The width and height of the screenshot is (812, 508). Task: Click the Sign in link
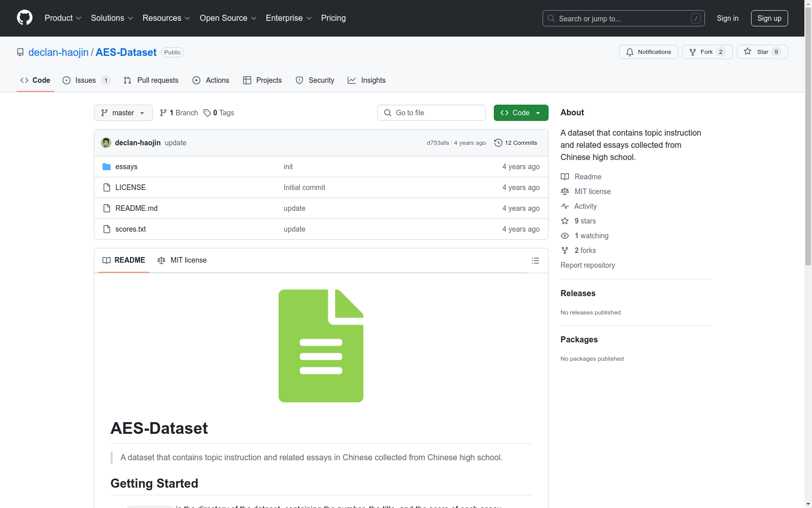click(x=728, y=18)
